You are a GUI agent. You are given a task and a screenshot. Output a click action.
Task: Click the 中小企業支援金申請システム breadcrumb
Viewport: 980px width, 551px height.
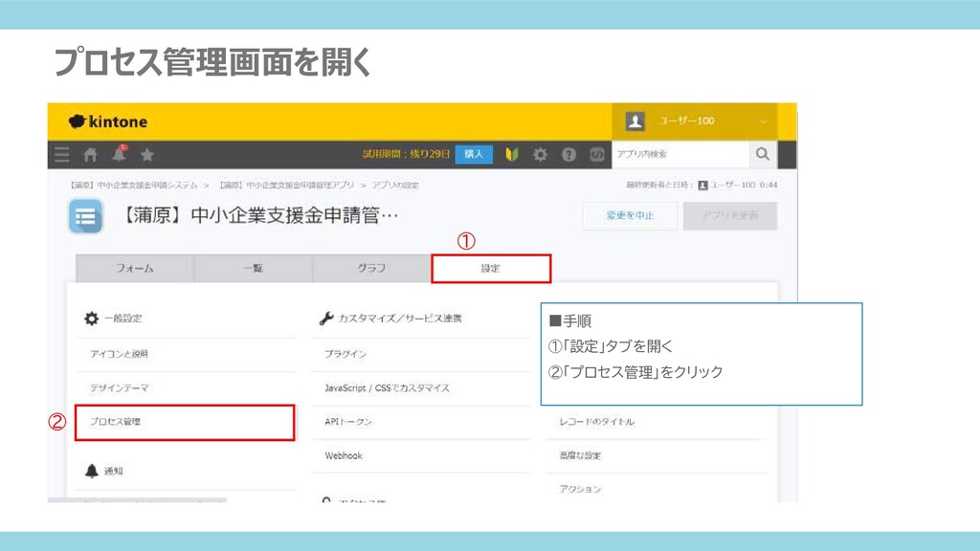[133, 186]
